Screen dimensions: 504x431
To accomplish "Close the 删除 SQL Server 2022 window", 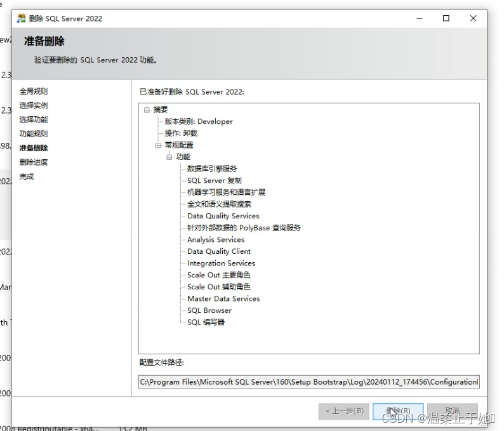I will (x=473, y=18).
